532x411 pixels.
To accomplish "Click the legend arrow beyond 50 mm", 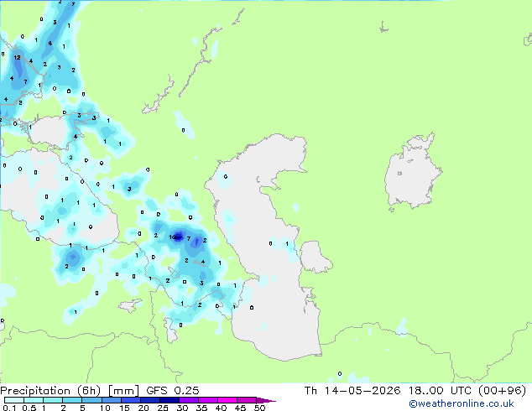I will coord(265,400).
